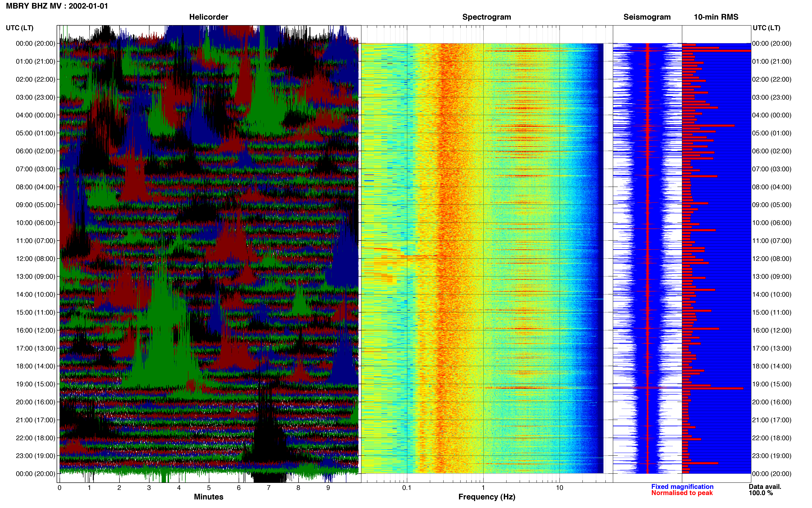Image resolution: width=812 pixels, height=508 pixels.
Task: Click the blue Fixed magnification legend text
Action: coord(682,486)
